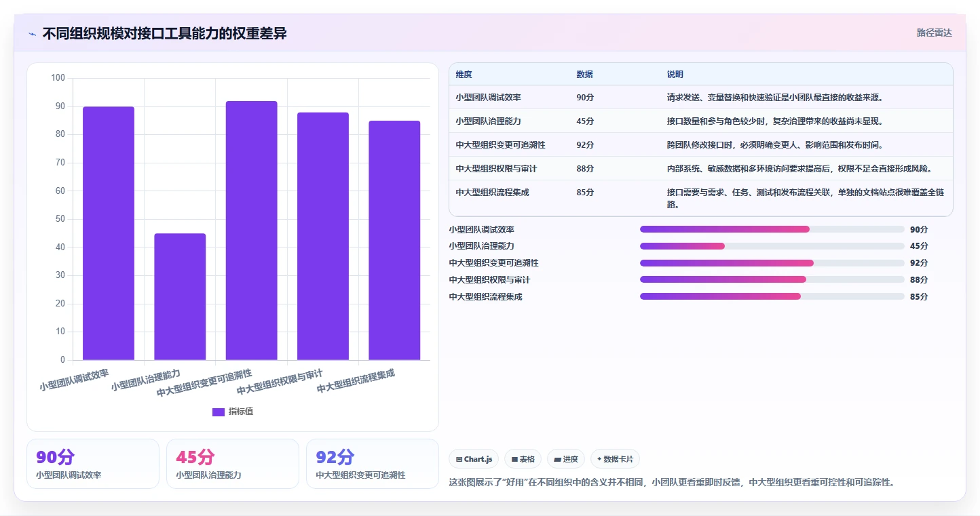Select the Chart.js tag chip
The width and height of the screenshot is (980, 516).
(x=474, y=459)
